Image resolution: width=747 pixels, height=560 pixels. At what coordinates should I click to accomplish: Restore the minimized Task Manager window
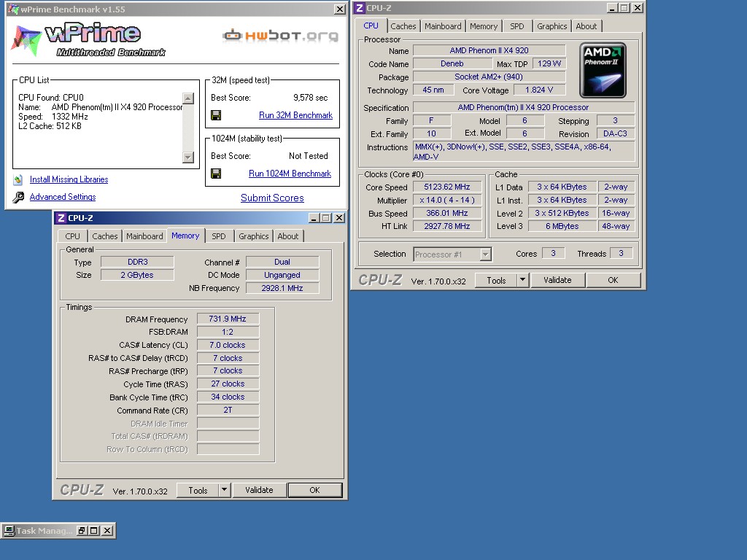(82, 531)
